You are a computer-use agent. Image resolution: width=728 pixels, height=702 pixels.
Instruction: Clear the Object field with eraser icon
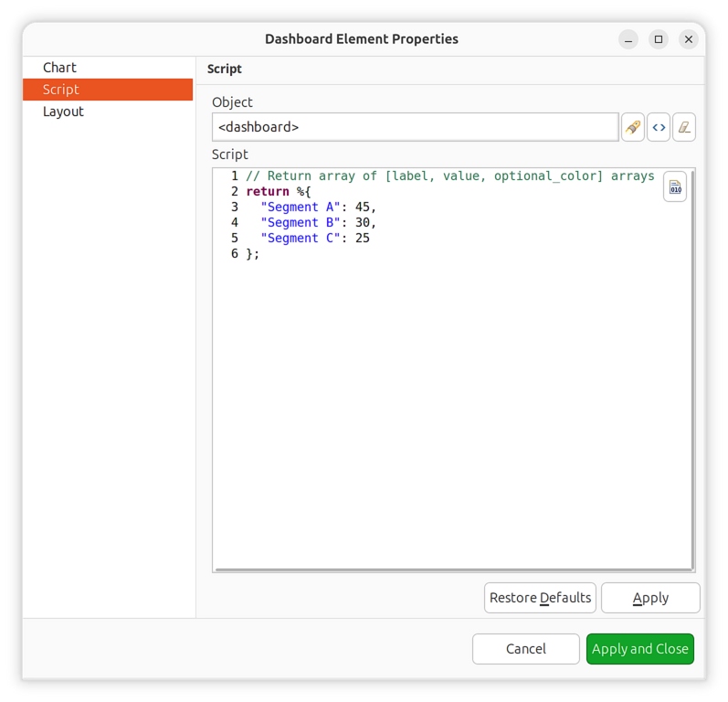point(684,127)
